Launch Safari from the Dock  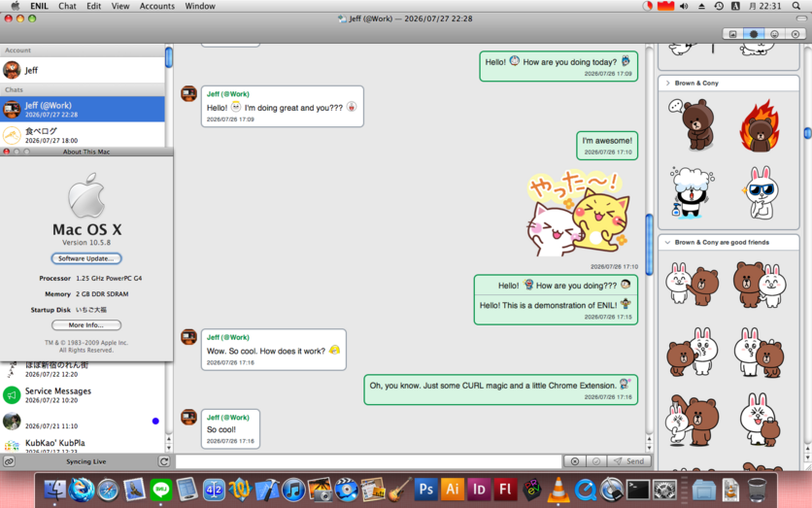point(108,490)
